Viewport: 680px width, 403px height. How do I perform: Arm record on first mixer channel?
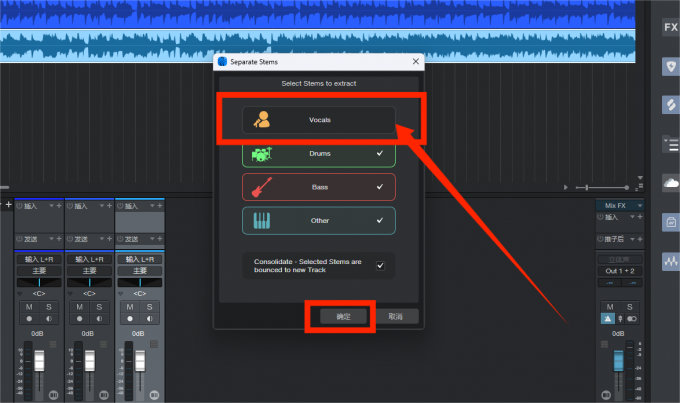pos(29,318)
